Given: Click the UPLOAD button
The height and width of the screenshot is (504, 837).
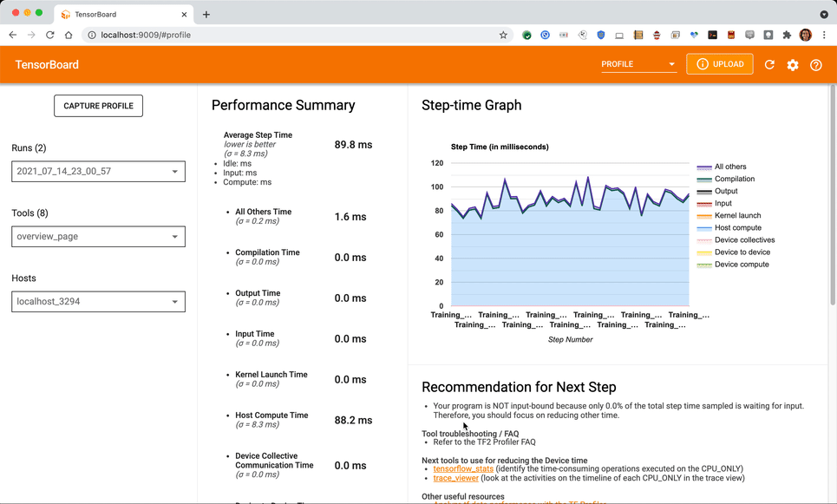Looking at the screenshot, I should point(719,64).
